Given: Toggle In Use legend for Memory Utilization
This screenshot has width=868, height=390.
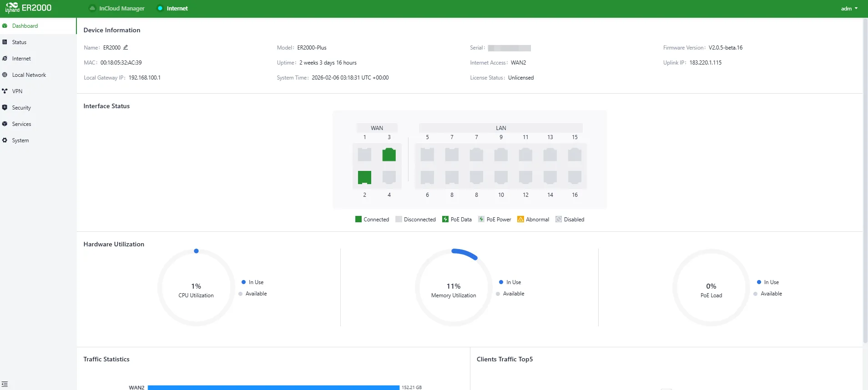Looking at the screenshot, I should [x=510, y=282].
